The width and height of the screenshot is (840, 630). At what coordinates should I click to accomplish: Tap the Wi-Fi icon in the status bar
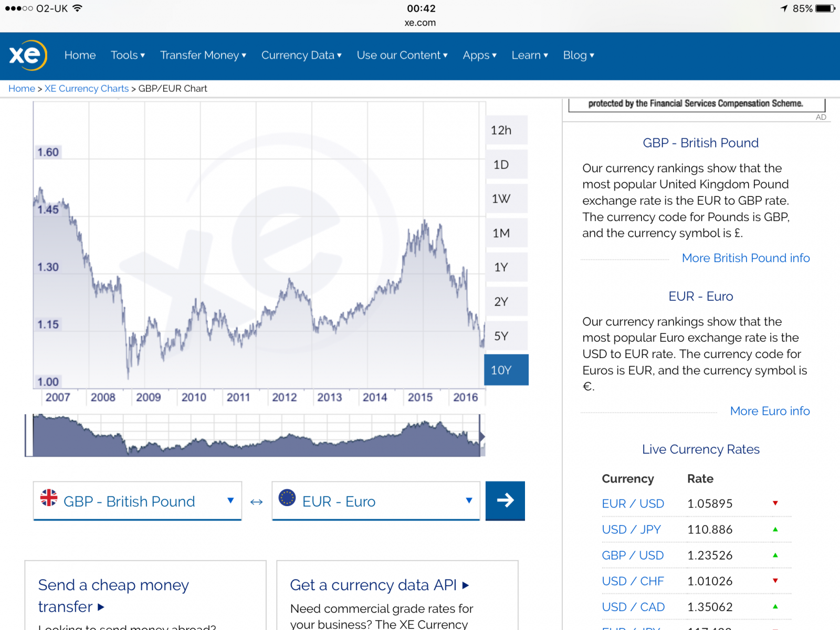pyautogui.click(x=77, y=8)
